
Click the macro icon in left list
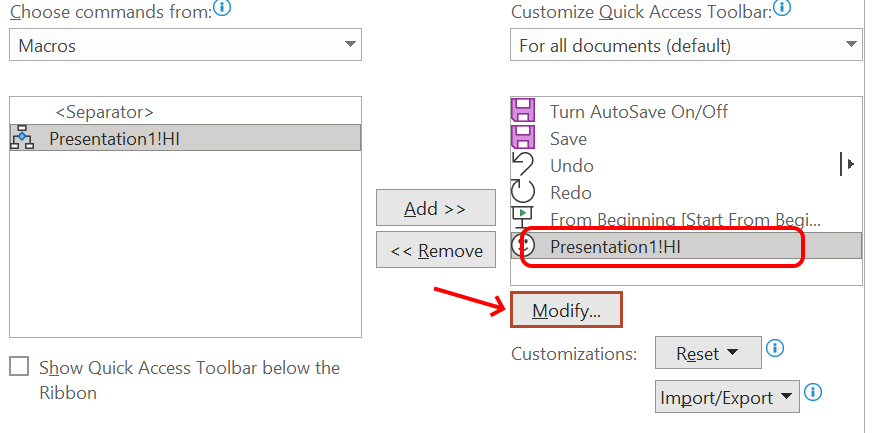(22, 139)
